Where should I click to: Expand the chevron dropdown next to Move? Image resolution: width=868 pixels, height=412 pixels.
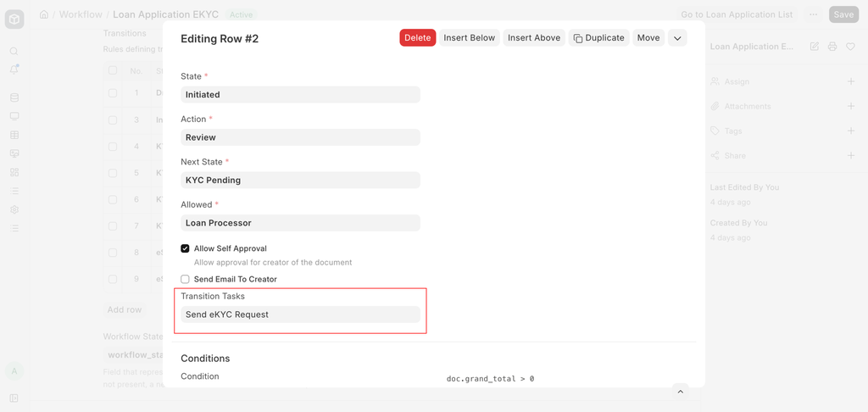(677, 37)
